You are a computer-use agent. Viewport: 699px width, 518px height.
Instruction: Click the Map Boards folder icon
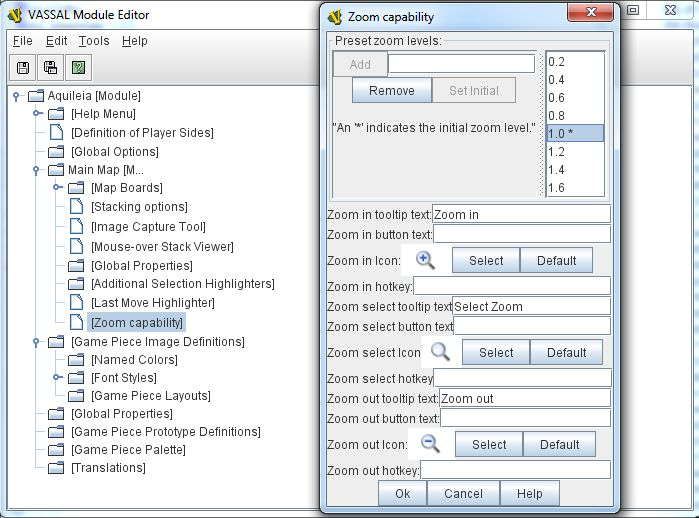click(x=76, y=188)
